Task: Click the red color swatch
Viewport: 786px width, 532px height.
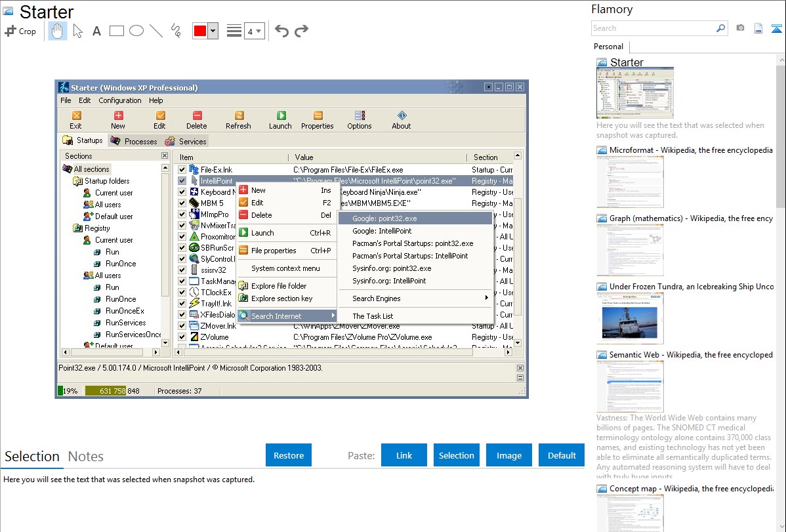Action: point(200,31)
